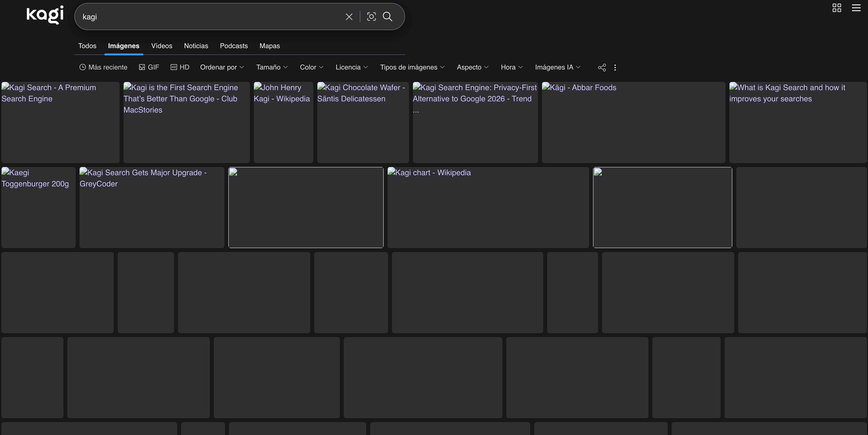This screenshot has height=435, width=868.
Task: Open the Aspecto dropdown
Action: [473, 67]
